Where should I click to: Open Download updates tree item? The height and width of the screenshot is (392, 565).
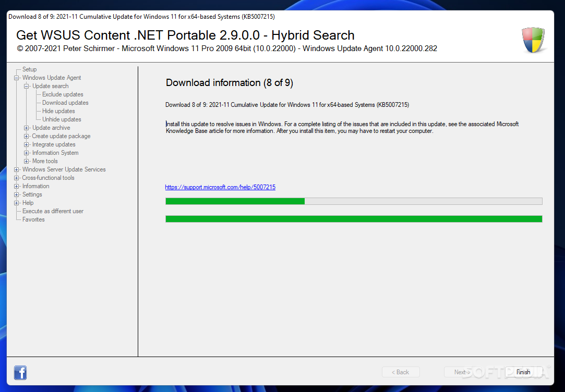point(65,103)
